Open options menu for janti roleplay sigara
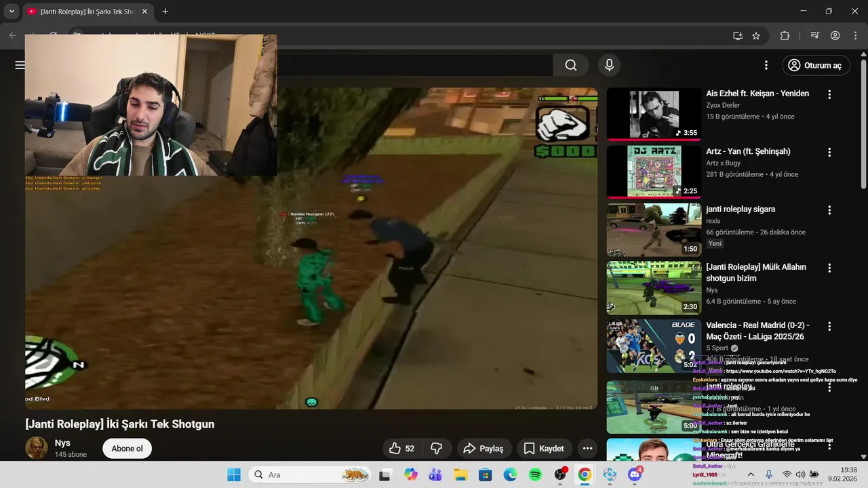Viewport: 868px width, 488px height. click(829, 211)
